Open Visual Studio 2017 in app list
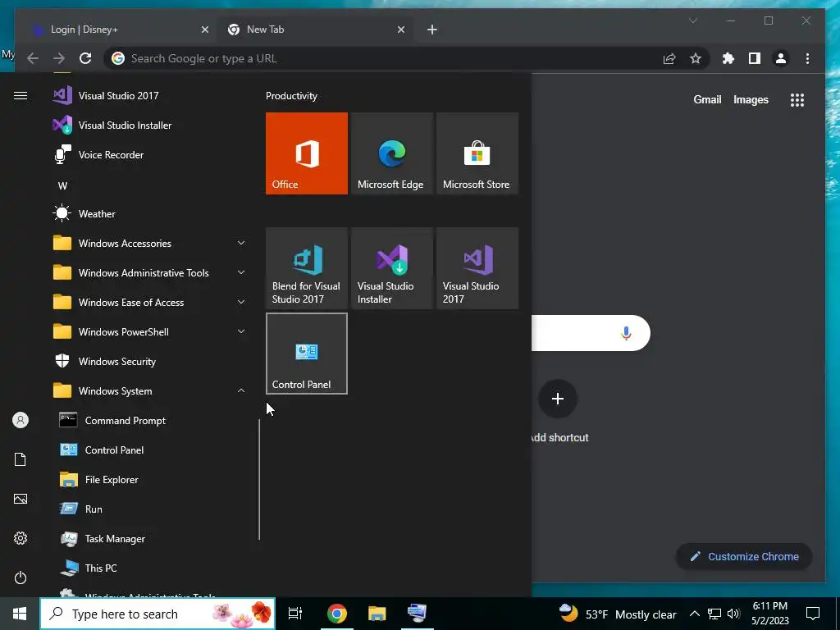 (x=149, y=95)
